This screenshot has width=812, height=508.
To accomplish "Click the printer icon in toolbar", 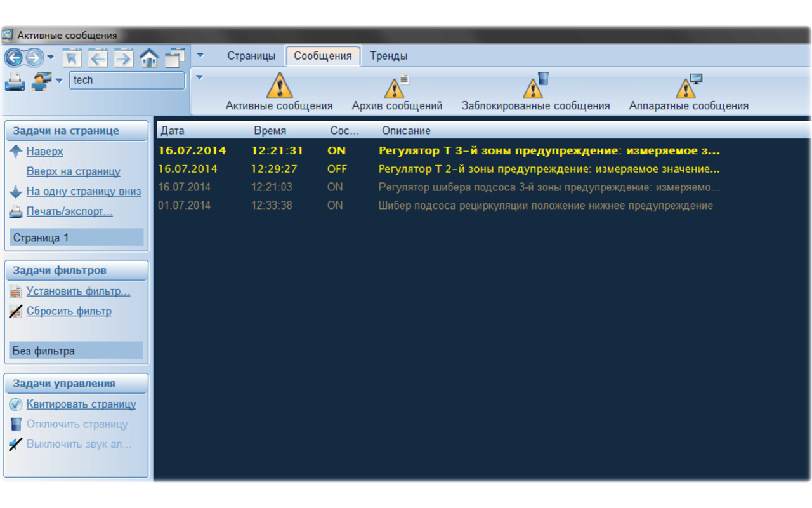I will point(15,81).
